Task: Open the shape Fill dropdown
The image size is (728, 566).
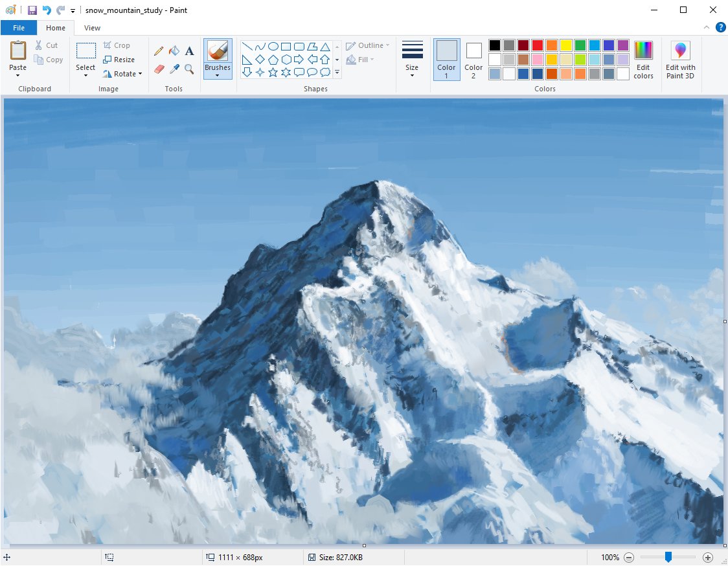Action: 360,60
